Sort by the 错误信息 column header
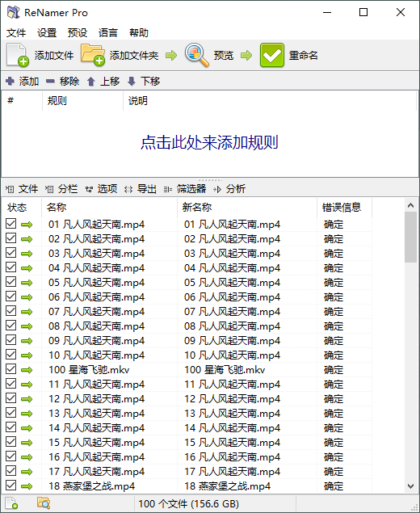420x513 pixels. (x=344, y=208)
